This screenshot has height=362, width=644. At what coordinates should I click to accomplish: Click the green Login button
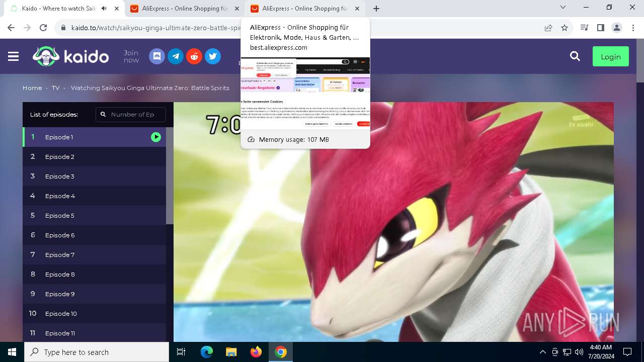click(610, 57)
